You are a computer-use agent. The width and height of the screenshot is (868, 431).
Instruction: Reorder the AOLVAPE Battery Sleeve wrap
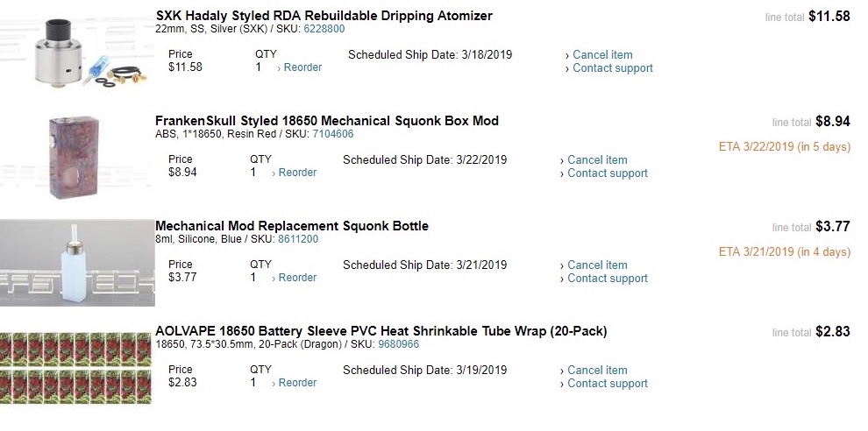[x=297, y=383]
